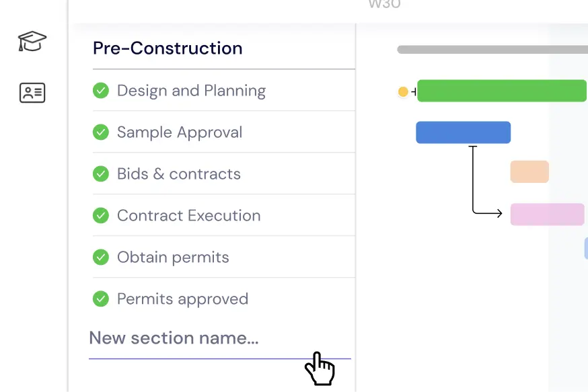The image size is (588, 392).
Task: Select the Bids & contracts task name
Action: (178, 173)
